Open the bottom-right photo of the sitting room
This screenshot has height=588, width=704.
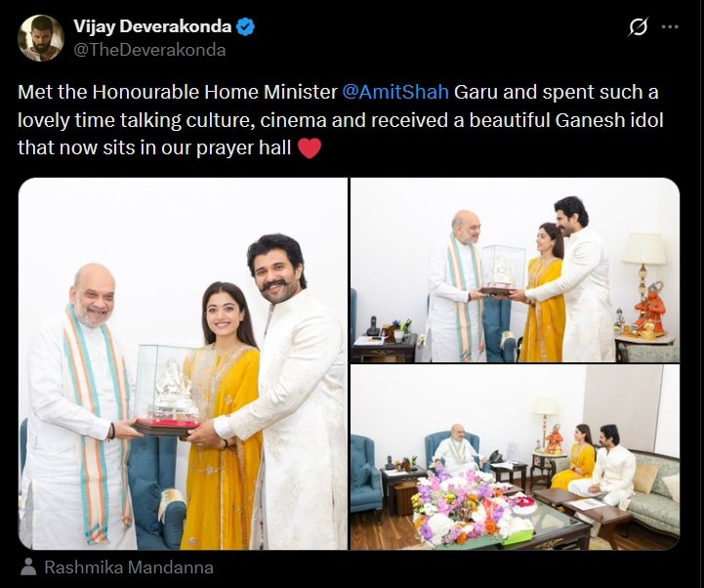(515, 457)
